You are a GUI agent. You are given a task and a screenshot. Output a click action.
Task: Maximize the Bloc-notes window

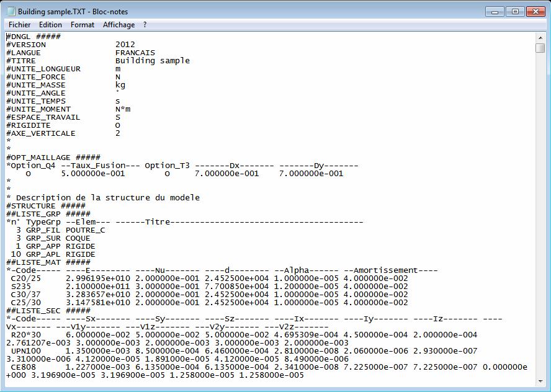click(515, 12)
